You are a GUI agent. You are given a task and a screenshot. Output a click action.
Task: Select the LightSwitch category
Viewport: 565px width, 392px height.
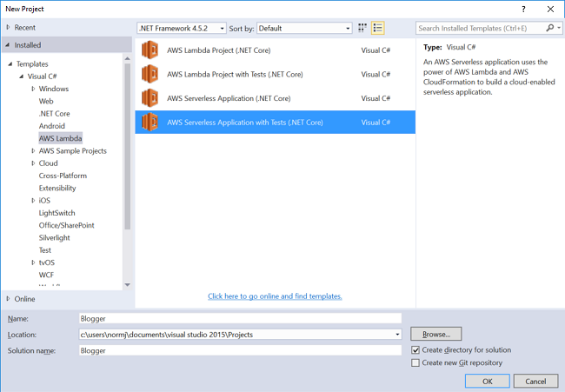click(x=56, y=213)
